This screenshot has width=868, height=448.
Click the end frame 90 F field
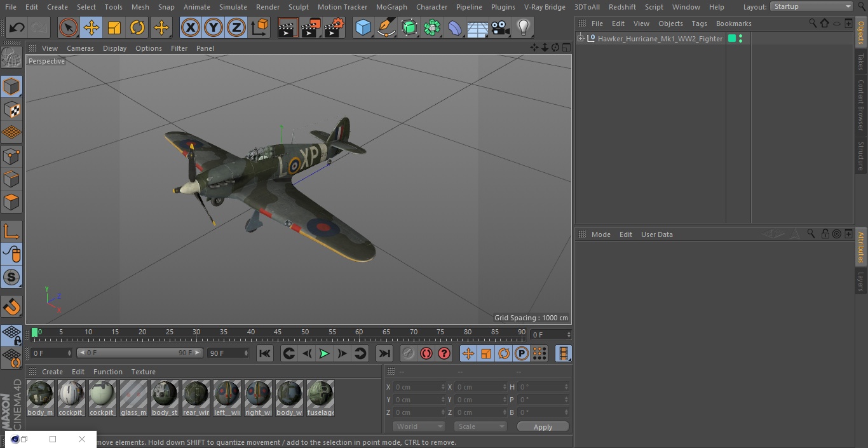(x=228, y=353)
